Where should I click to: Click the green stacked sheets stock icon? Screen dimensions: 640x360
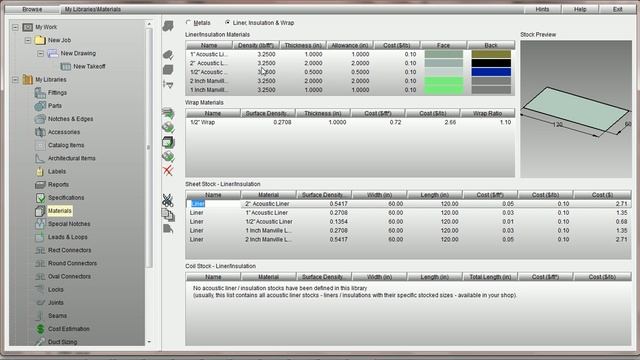168,113
